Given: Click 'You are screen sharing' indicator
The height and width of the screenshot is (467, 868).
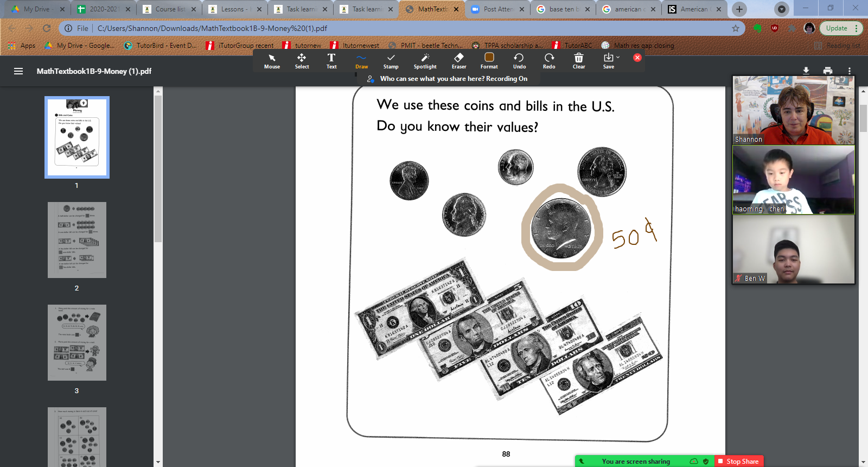Looking at the screenshot, I should 636,462.
